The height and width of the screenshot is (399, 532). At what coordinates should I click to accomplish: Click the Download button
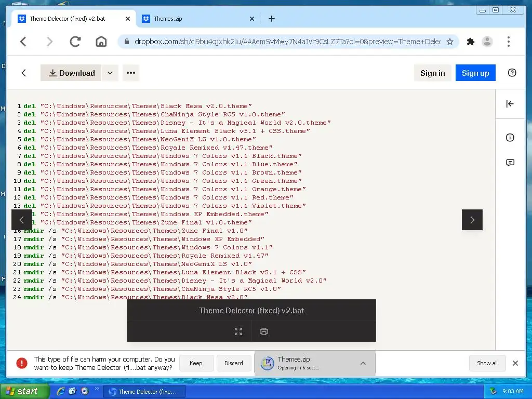[71, 73]
